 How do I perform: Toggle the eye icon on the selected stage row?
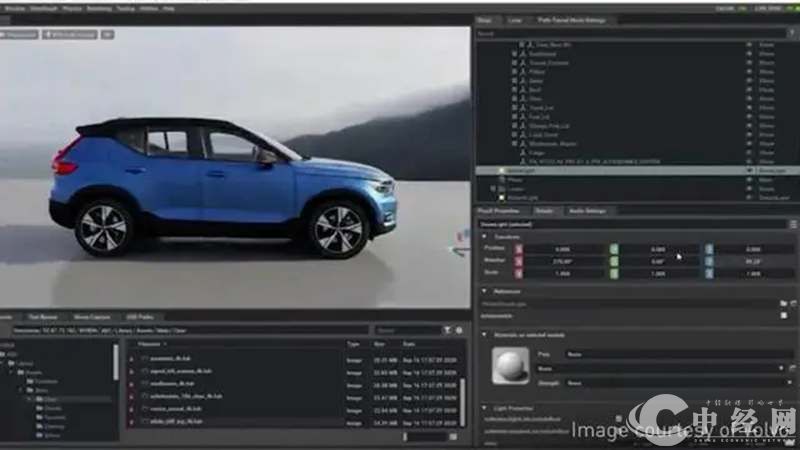coord(749,171)
